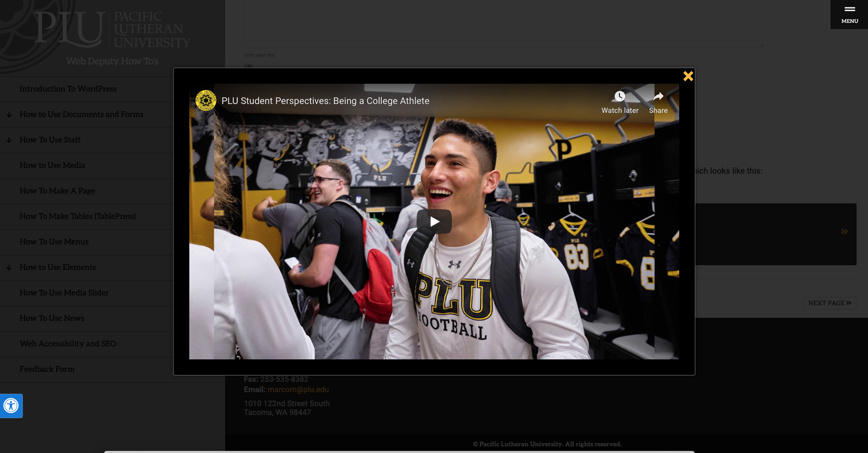Viewport: 868px width, 453px height.
Task: Open How to Use Media
Action: click(x=53, y=165)
